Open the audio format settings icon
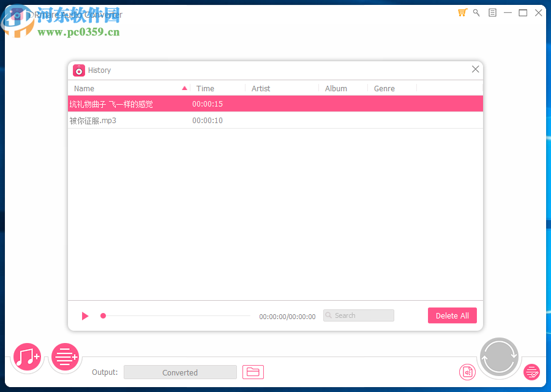Viewport: 551px width, 392px height. tap(467, 372)
